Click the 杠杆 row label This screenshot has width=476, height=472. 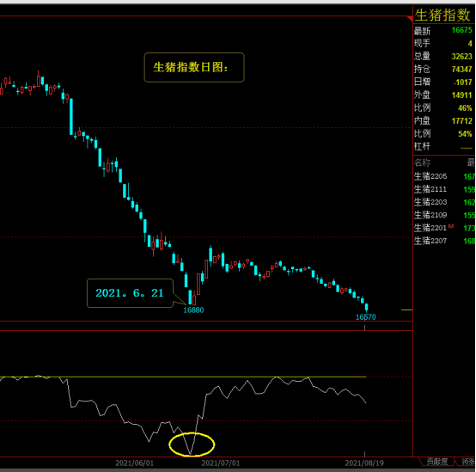pyautogui.click(x=422, y=146)
